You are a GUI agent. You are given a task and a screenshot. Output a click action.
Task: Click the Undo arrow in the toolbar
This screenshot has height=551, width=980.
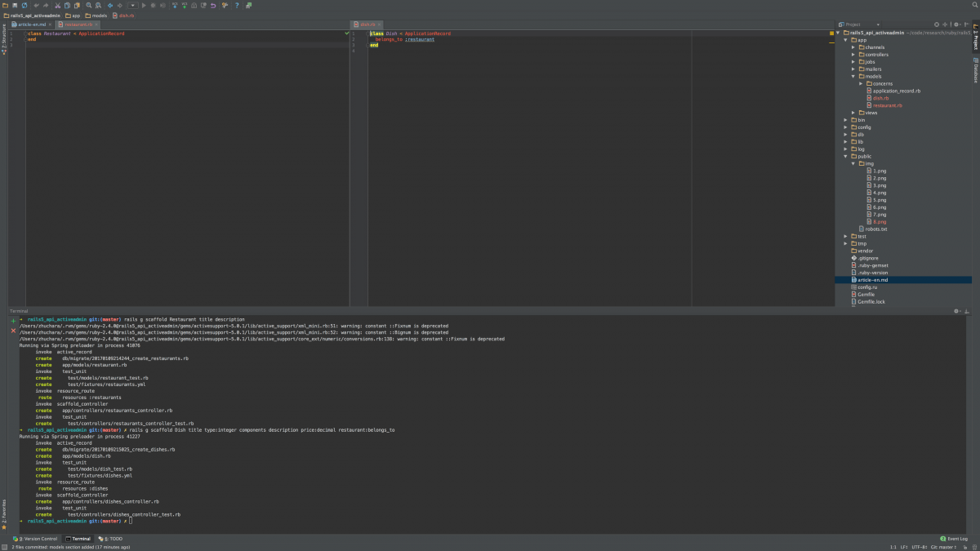[x=37, y=7]
